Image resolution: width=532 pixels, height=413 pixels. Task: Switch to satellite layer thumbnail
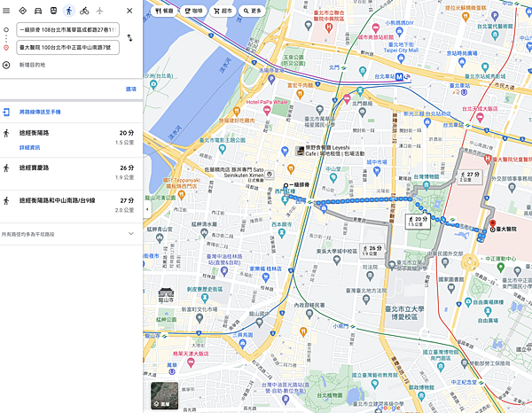(x=165, y=395)
